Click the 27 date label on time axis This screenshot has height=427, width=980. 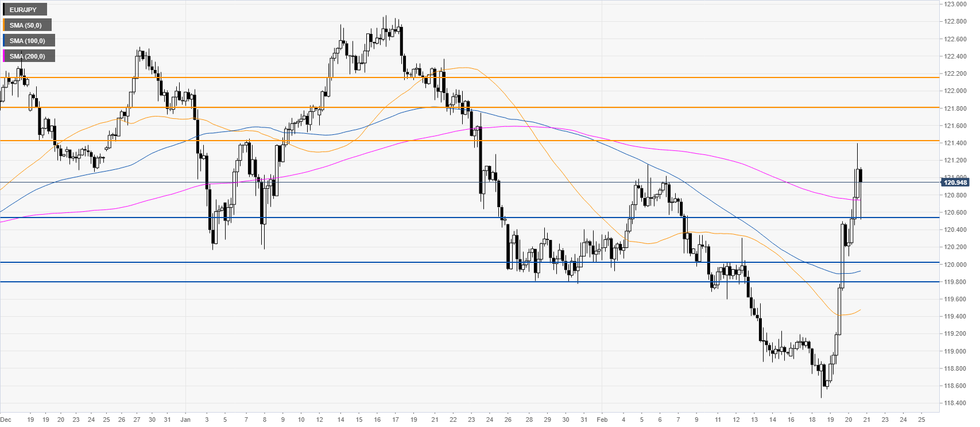[x=137, y=420]
